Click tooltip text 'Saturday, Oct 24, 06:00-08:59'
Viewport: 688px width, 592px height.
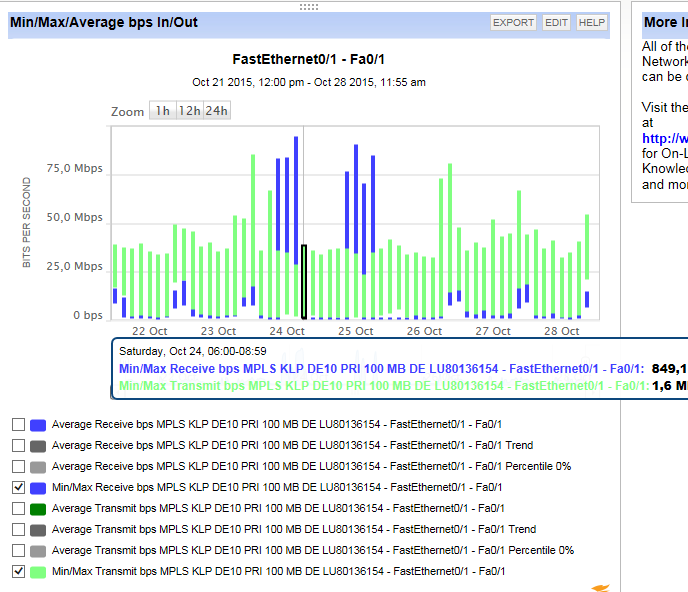pos(193,351)
